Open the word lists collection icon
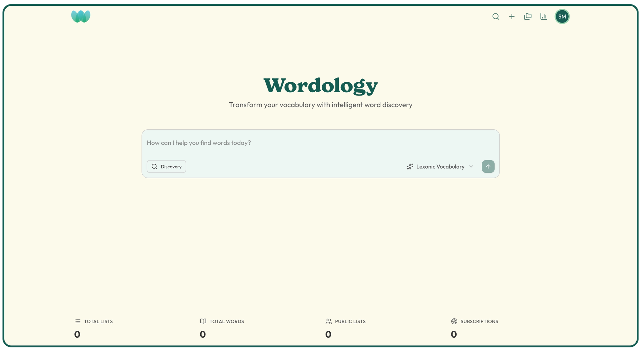 (527, 16)
